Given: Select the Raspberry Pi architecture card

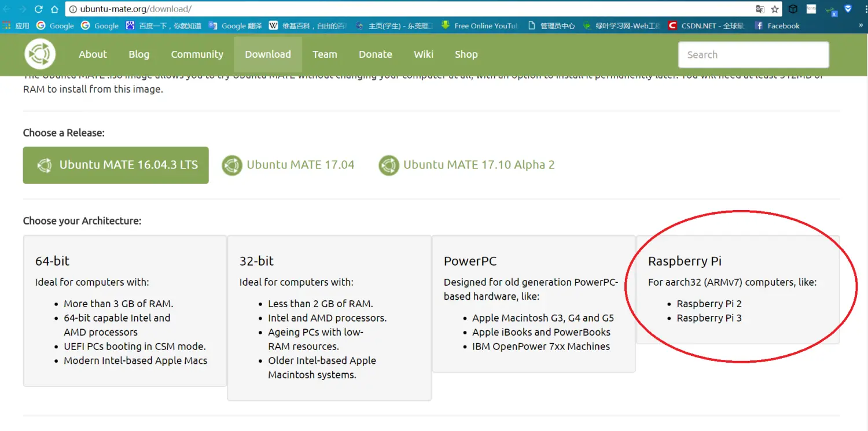Looking at the screenshot, I should (x=738, y=289).
